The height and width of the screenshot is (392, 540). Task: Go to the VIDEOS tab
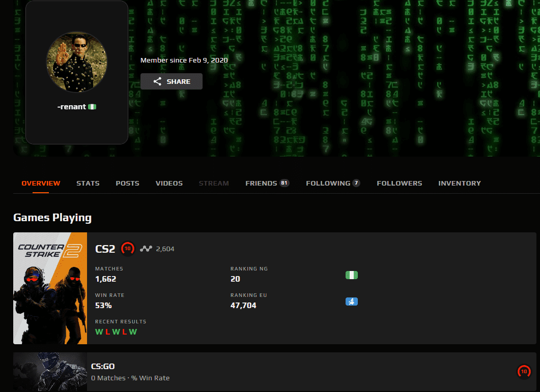click(x=169, y=183)
